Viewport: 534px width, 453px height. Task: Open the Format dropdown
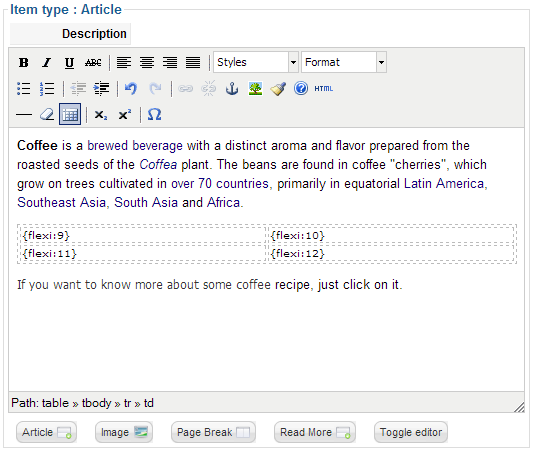[x=344, y=62]
